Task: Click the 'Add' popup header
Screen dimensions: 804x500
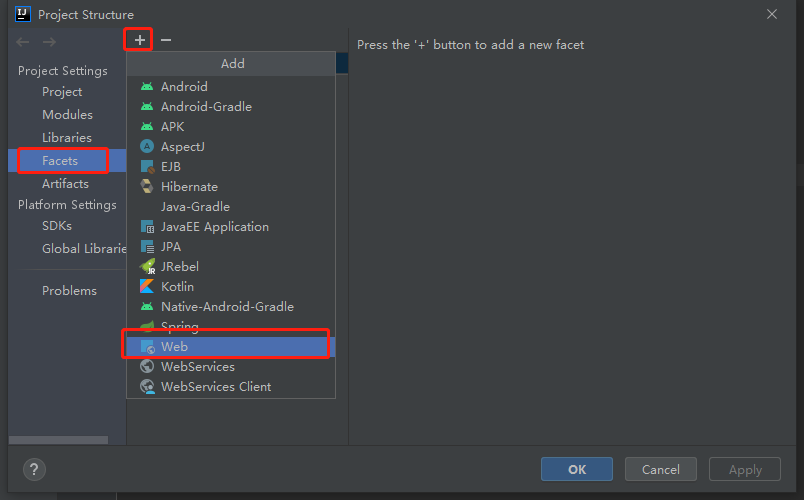Action: [231, 64]
